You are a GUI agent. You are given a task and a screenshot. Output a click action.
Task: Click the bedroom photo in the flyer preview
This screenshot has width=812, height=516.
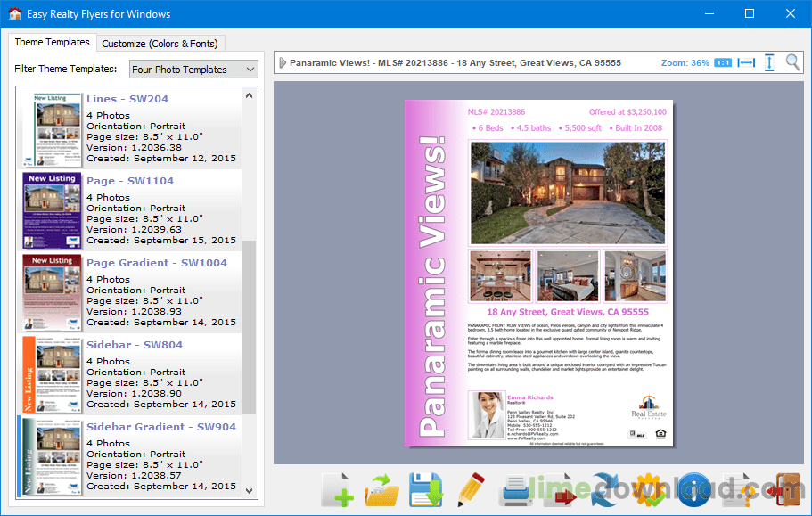pos(568,276)
